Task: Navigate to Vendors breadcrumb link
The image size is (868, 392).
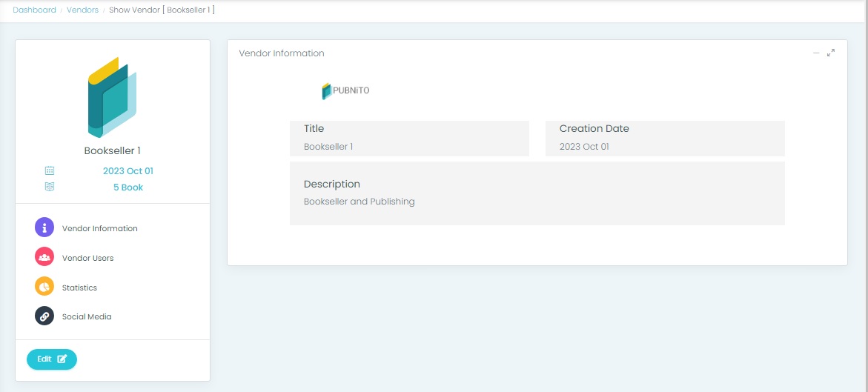Action: [x=82, y=10]
